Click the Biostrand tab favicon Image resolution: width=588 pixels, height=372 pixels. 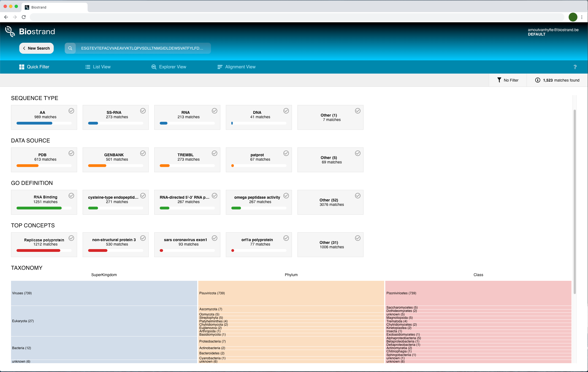[x=27, y=7]
